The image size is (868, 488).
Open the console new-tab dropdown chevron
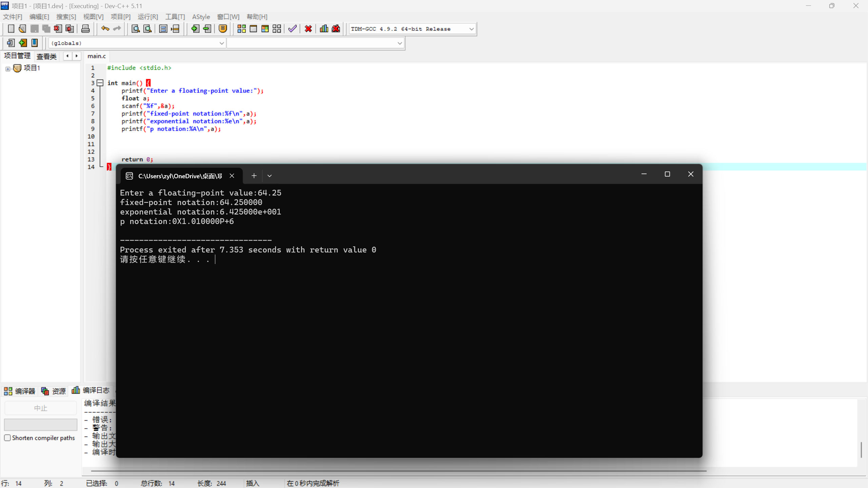(270, 176)
